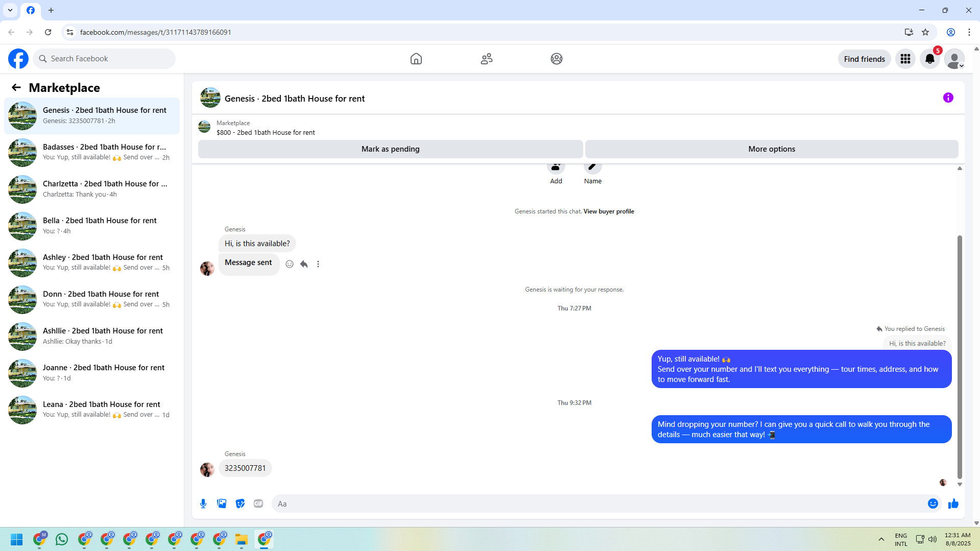980x551 pixels.
Task: Open Genesis conversation in the list
Action: (x=92, y=116)
